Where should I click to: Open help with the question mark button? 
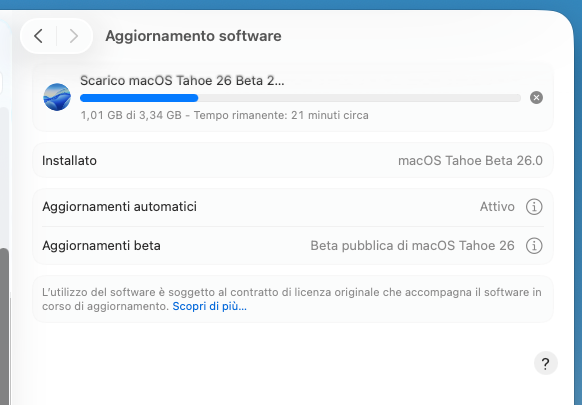tap(546, 363)
